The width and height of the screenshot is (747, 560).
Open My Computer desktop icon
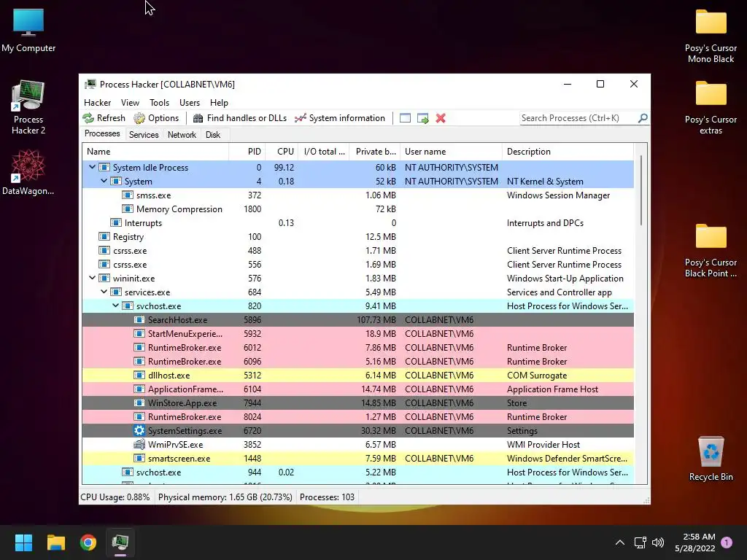click(28, 30)
